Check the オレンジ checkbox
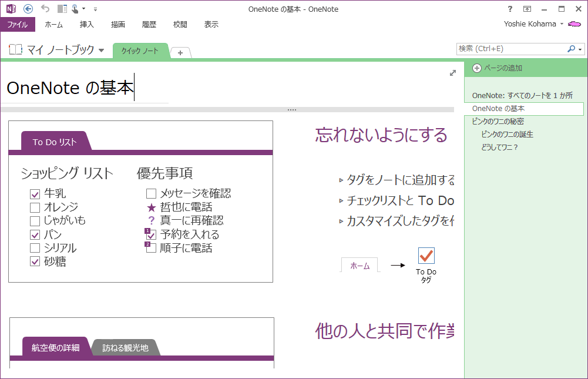The height and width of the screenshot is (379, 588). pyautogui.click(x=35, y=207)
